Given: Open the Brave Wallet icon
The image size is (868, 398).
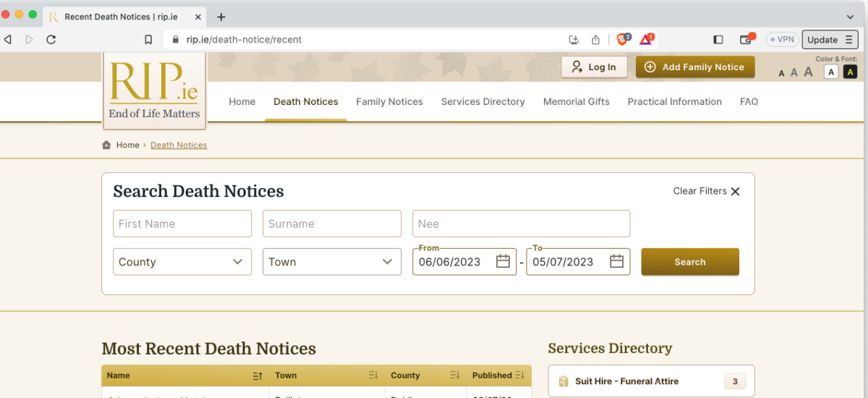Looking at the screenshot, I should (746, 40).
